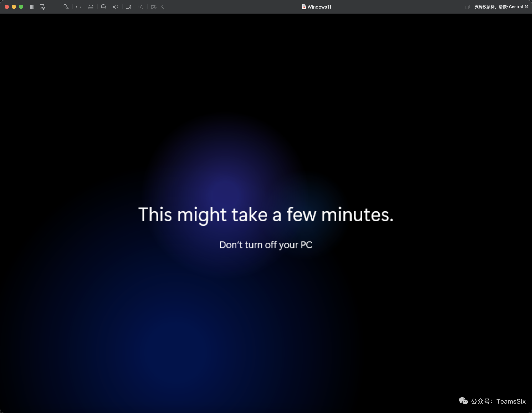This screenshot has height=413, width=532.
Task: Click the 'This might take a few minutes' text
Action: pos(266,215)
